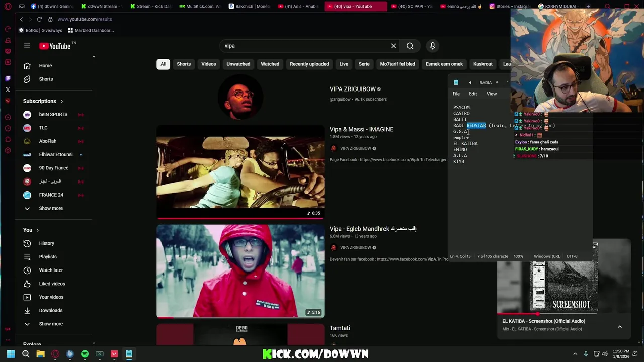Open Marbled Dashboard bookmark
Viewport: 644px width, 362px height.
(91, 30)
